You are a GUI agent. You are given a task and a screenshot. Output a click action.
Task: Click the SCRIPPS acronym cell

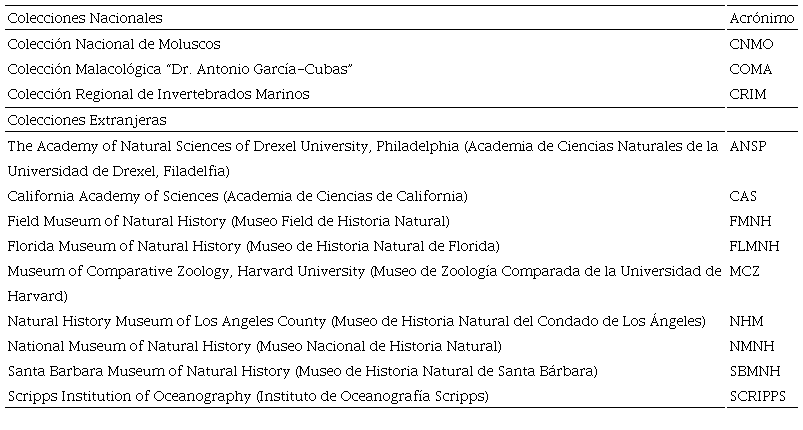tap(758, 397)
